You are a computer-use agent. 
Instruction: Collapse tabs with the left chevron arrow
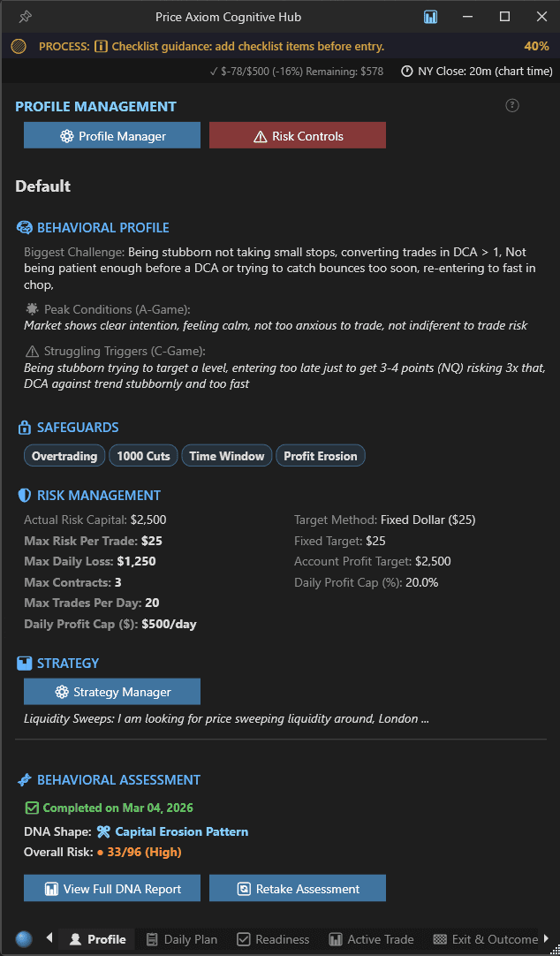click(x=49, y=938)
